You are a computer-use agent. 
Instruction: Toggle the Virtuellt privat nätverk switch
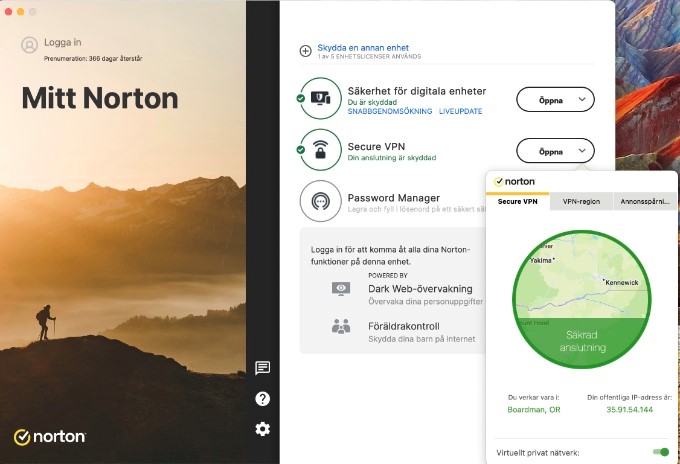[661, 452]
